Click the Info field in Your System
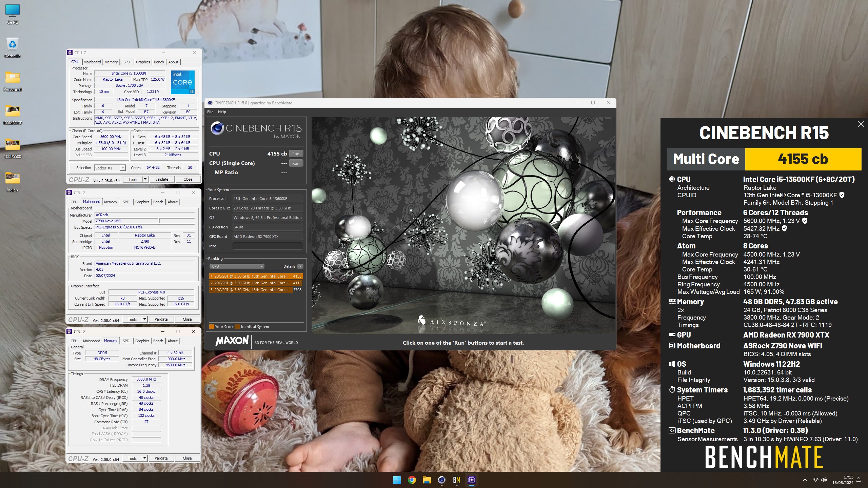The height and width of the screenshot is (488, 868). coord(267,246)
